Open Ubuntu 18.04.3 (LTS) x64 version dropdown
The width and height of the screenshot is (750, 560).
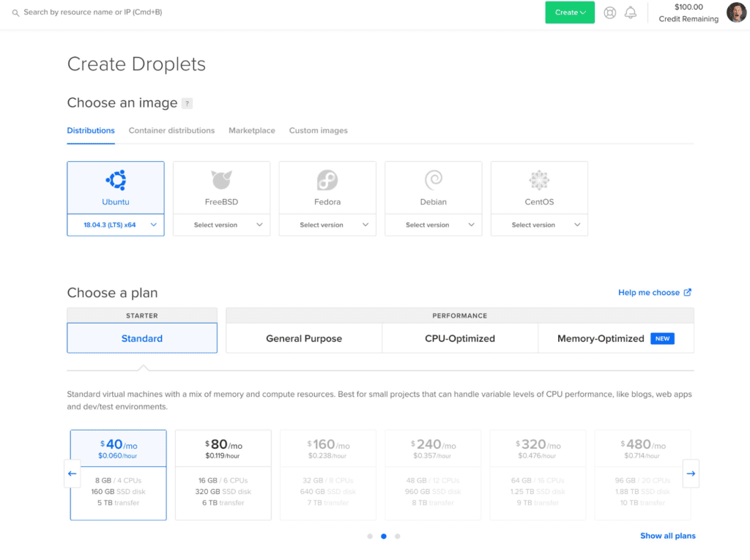tap(116, 225)
